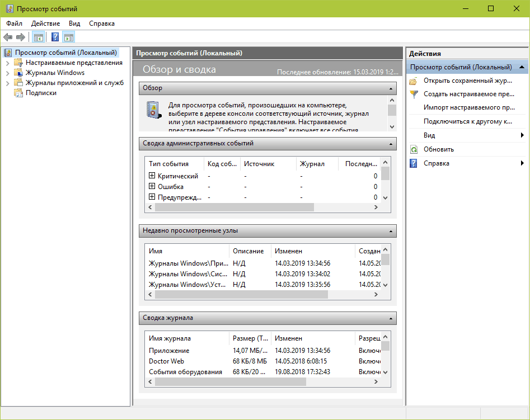Open the Действие menu
The width and height of the screenshot is (530, 420).
pyautogui.click(x=46, y=23)
